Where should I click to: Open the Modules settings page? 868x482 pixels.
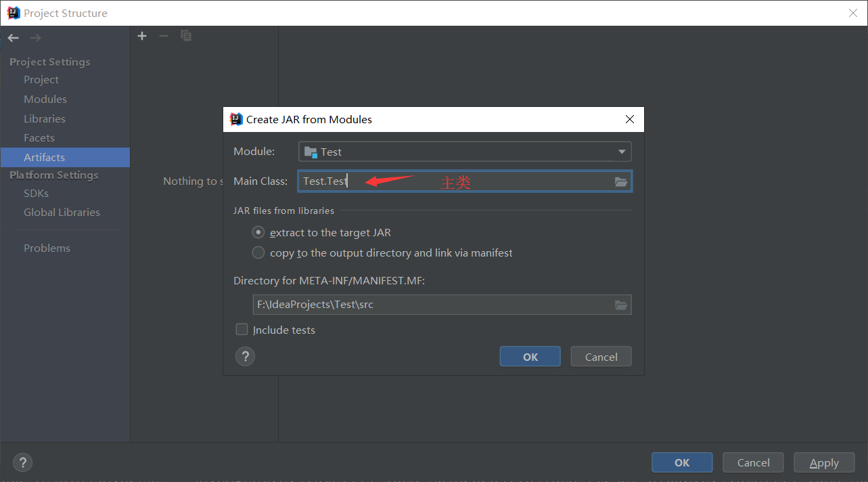(x=45, y=99)
